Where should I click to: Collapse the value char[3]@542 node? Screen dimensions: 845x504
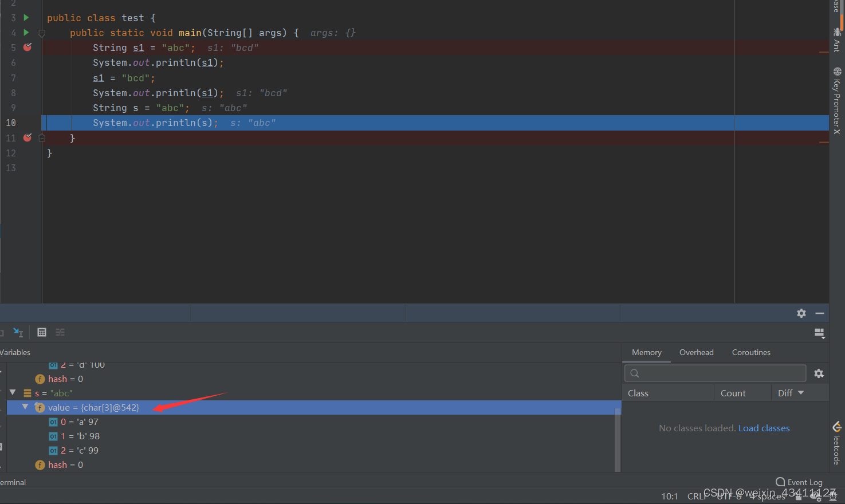click(x=25, y=407)
